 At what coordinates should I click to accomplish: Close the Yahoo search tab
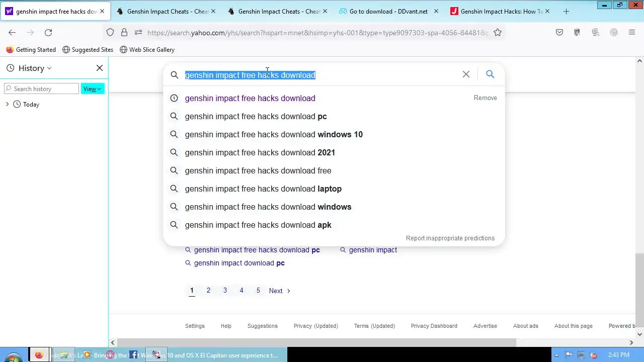click(x=102, y=11)
